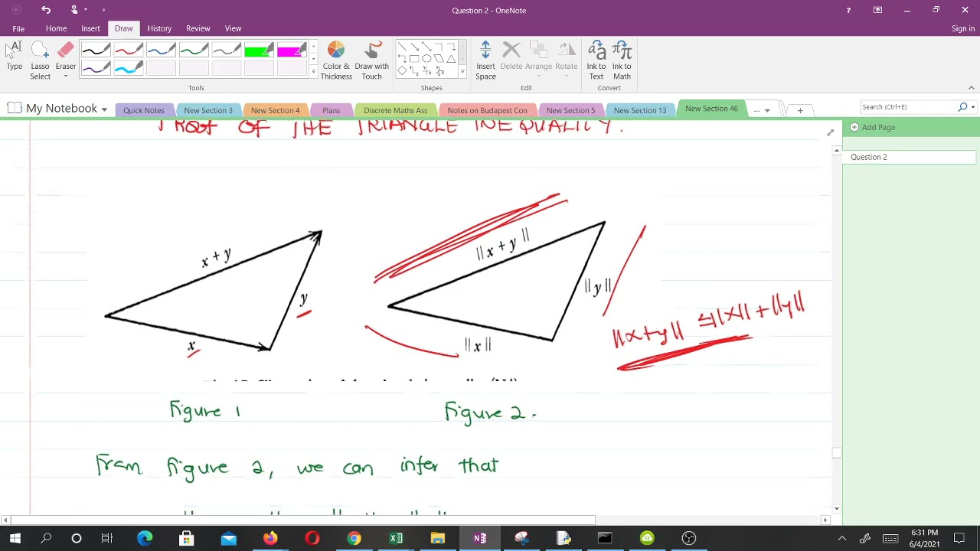This screenshot has height=551, width=980.
Task: Open Excel from the taskbar
Action: tap(396, 539)
